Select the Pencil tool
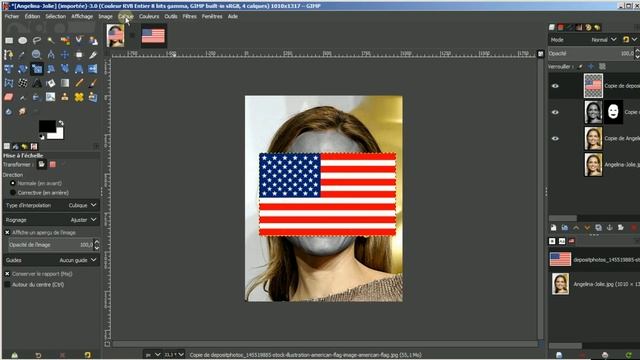 pos(79,83)
